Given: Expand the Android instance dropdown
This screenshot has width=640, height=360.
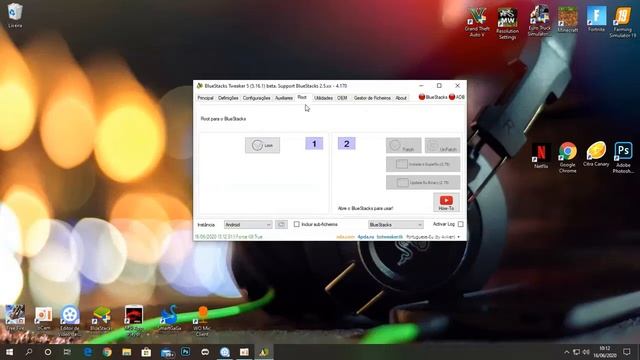Looking at the screenshot, I should coord(248,224).
